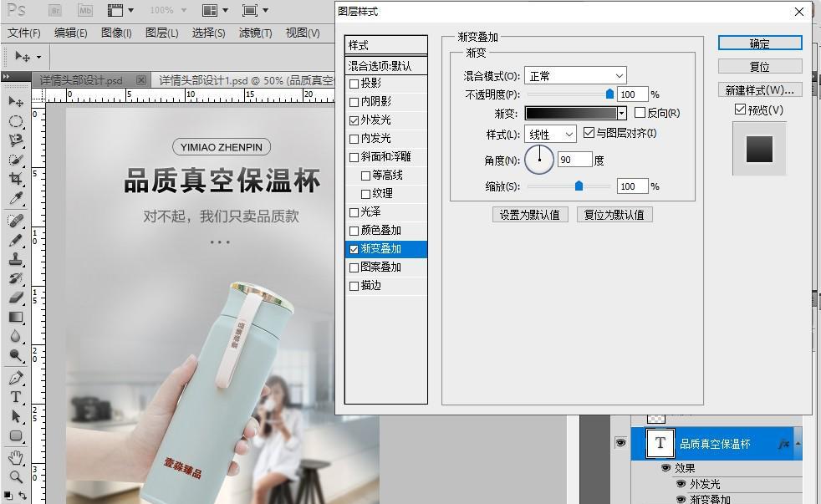Open the 图层(L) menu
Viewport: 821px width, 504px height.
pos(162,33)
